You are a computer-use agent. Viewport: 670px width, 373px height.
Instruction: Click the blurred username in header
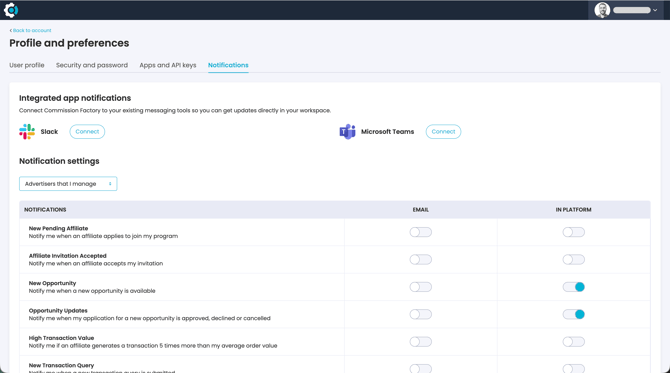(632, 10)
